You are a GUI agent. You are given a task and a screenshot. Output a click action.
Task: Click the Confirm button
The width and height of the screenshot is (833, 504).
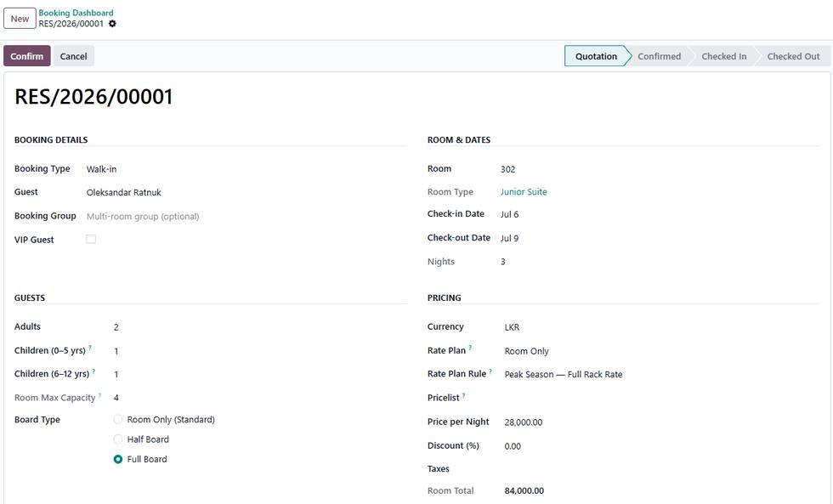point(27,56)
